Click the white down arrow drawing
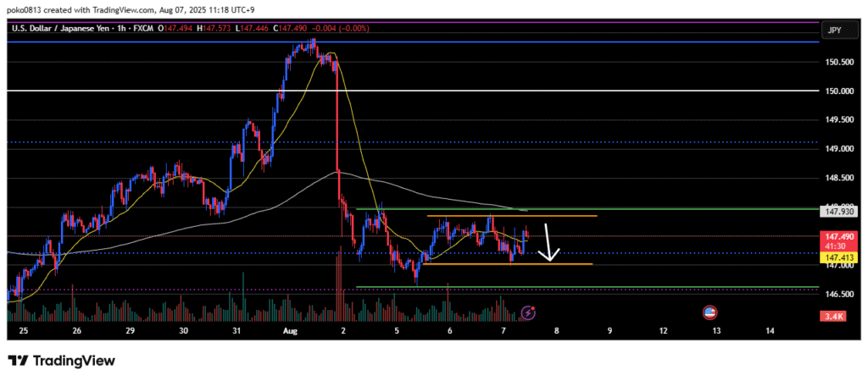Image resolution: width=868 pixels, height=381 pixels. tap(549, 242)
